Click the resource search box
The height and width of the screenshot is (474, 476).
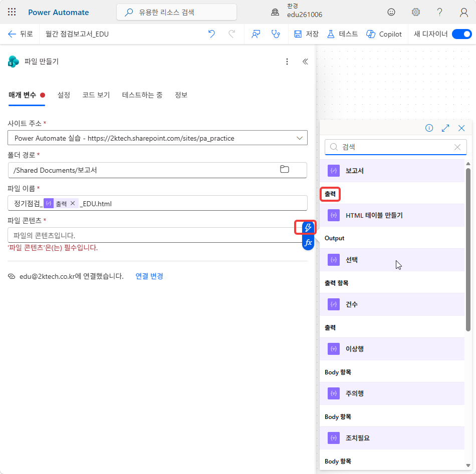click(176, 12)
